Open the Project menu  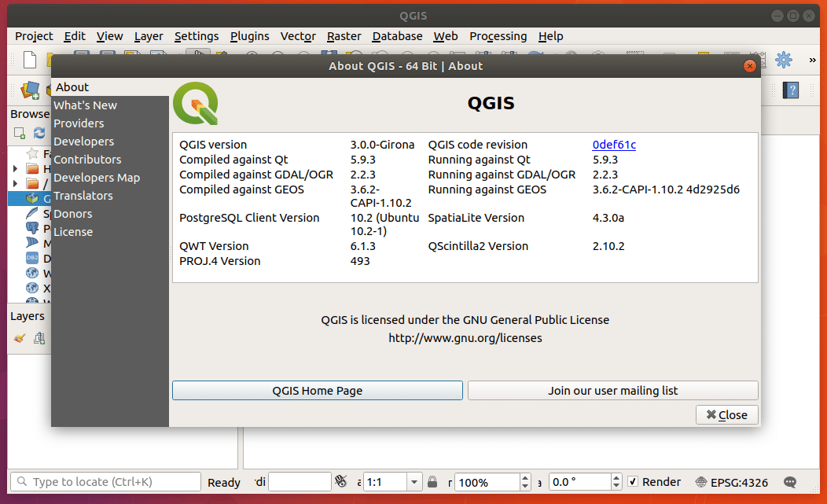point(34,36)
